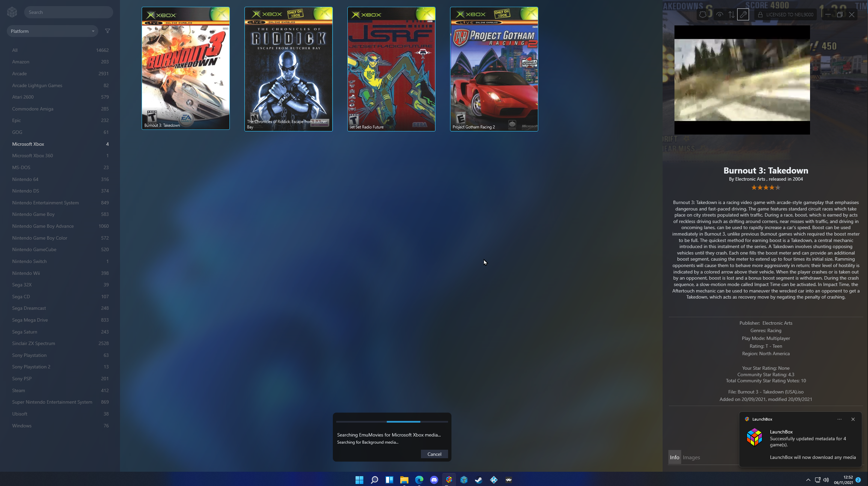Switch to the Info tab

point(674,458)
